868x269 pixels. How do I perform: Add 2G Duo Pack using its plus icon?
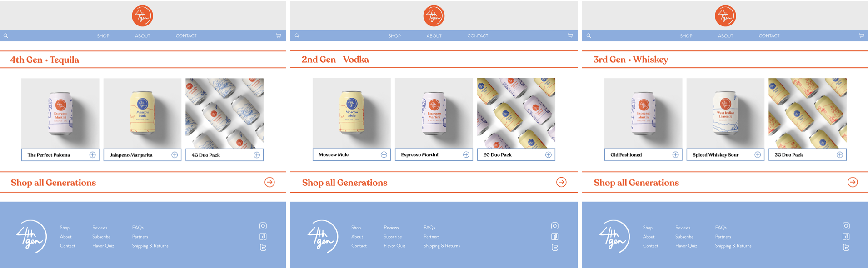pos(549,155)
